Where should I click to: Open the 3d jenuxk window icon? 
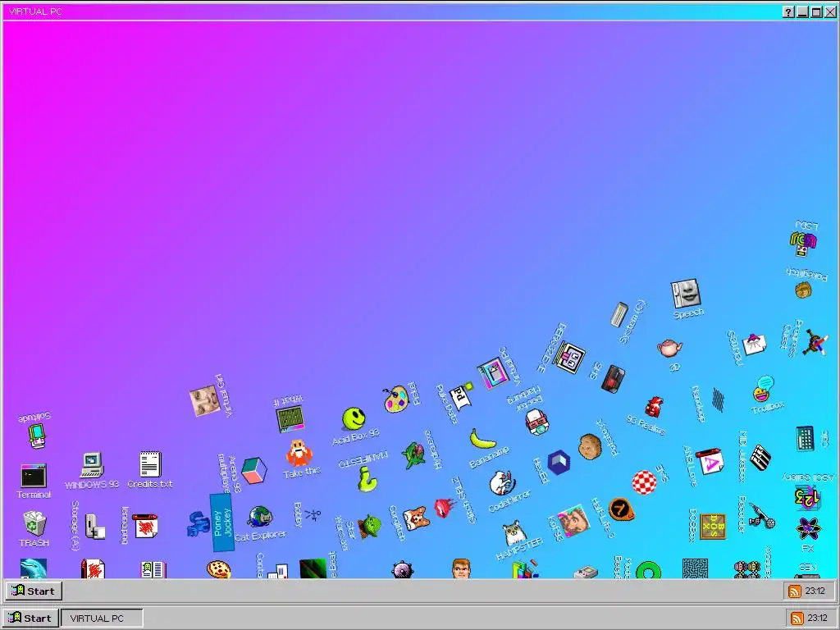[493, 373]
